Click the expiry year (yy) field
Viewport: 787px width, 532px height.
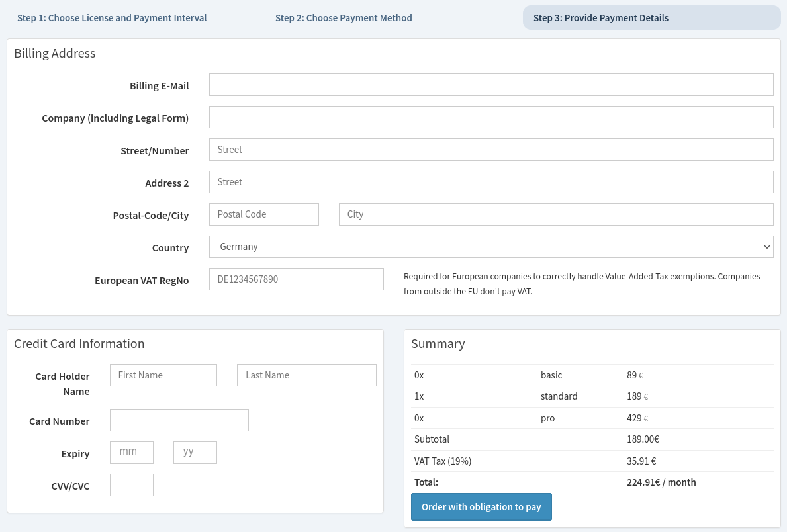[x=195, y=453]
